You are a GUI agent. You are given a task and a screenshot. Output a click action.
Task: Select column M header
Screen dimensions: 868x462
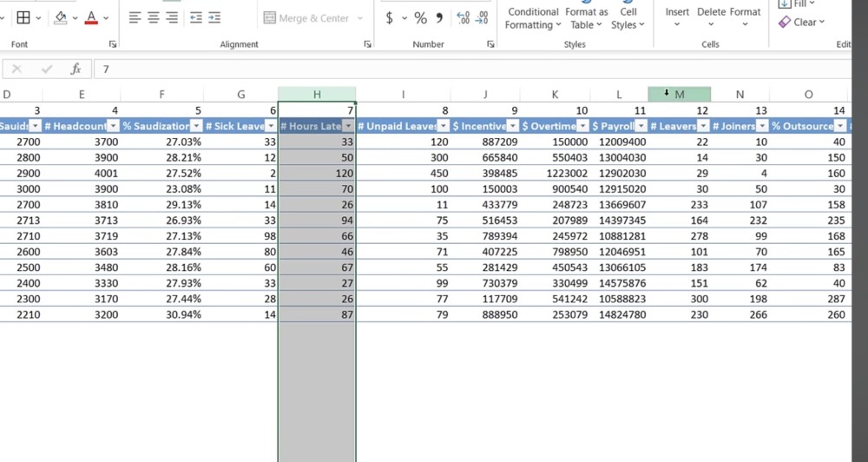tap(680, 94)
